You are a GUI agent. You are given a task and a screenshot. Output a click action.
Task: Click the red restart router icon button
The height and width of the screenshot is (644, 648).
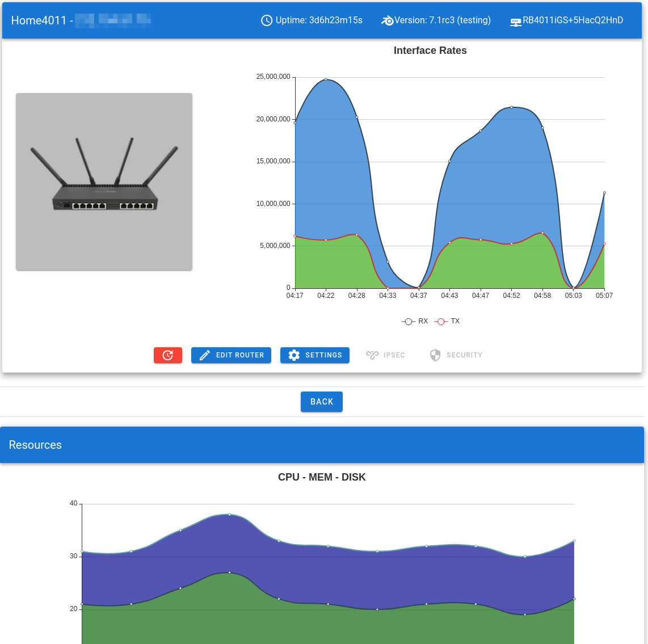(167, 355)
